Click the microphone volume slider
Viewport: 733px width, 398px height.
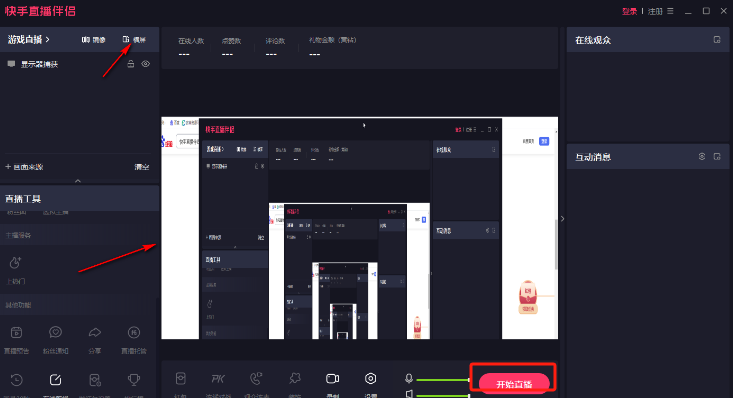click(443, 380)
